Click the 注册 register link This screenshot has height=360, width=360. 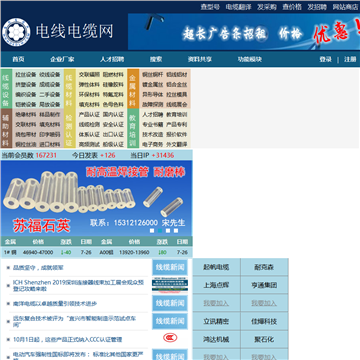350,59
